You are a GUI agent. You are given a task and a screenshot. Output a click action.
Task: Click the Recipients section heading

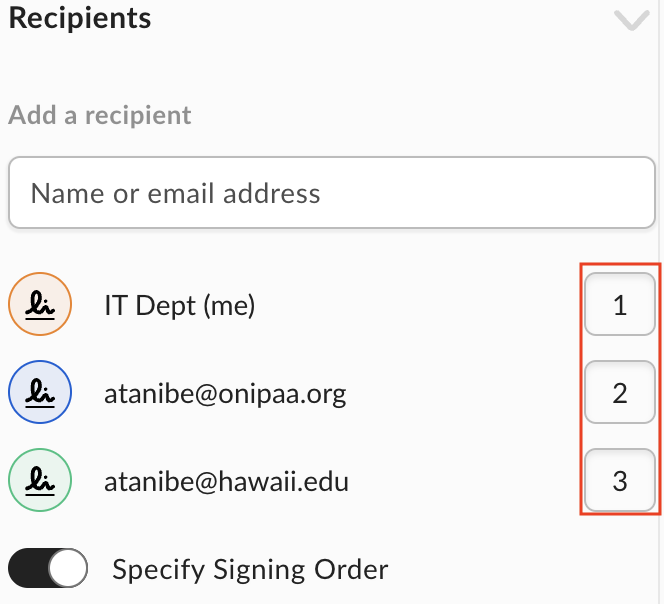(x=80, y=19)
